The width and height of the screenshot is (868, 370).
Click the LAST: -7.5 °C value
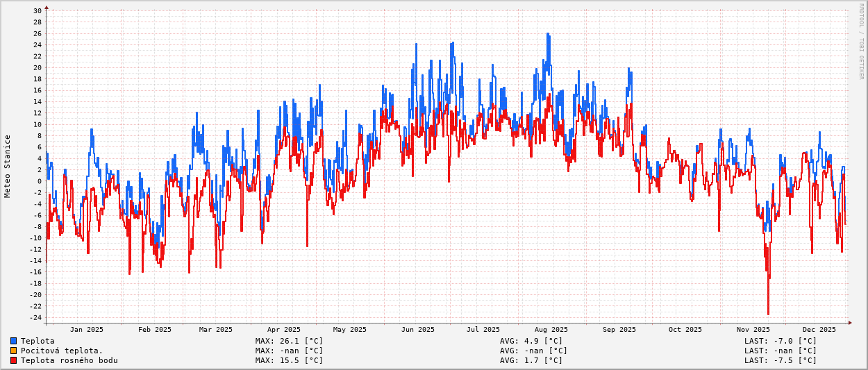[781, 360]
